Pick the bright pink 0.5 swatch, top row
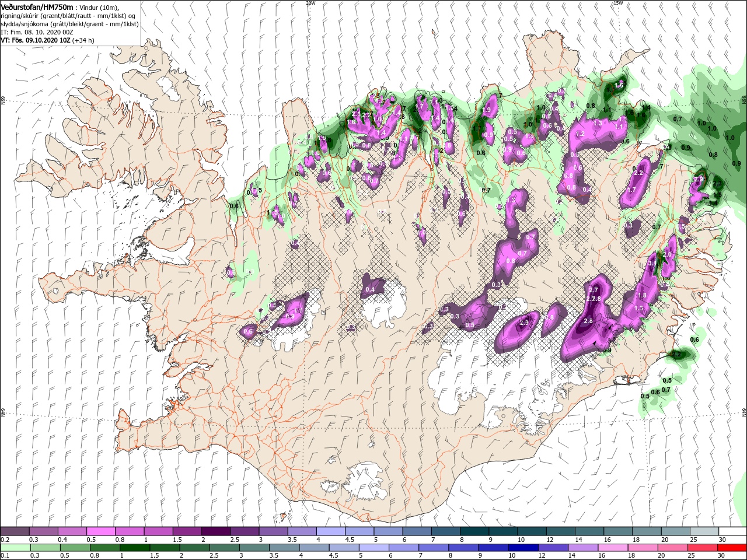This screenshot has height=560, width=747. (100, 531)
